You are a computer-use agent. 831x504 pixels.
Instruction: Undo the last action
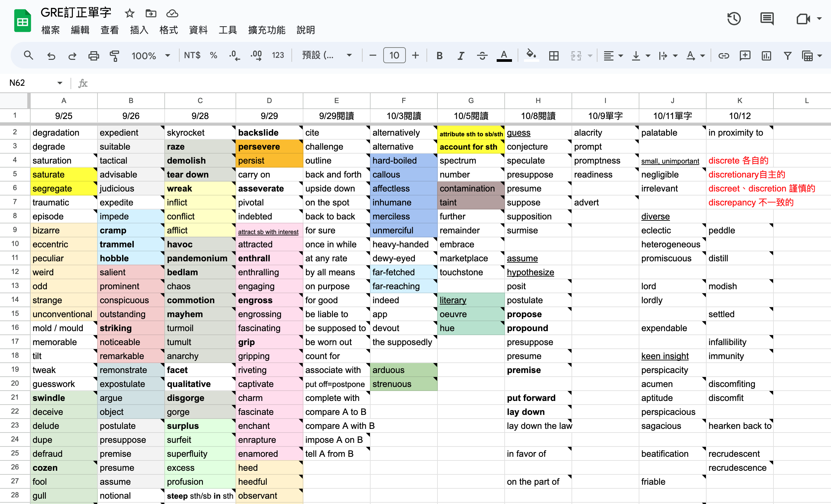[x=51, y=56]
